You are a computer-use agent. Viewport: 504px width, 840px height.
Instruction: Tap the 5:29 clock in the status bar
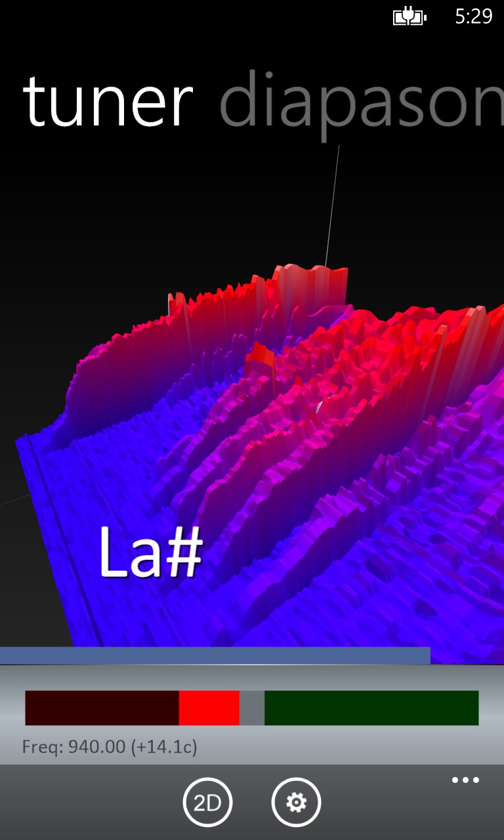click(474, 16)
